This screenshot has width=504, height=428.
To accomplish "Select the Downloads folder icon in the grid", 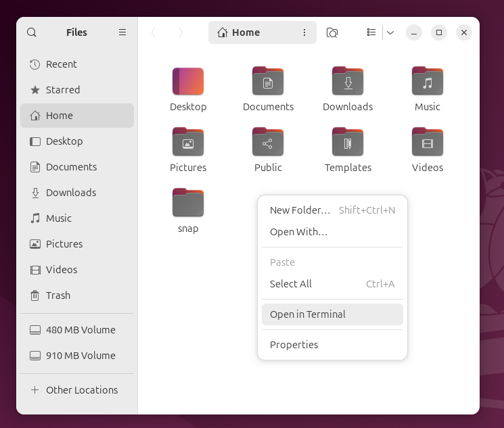I will [348, 81].
